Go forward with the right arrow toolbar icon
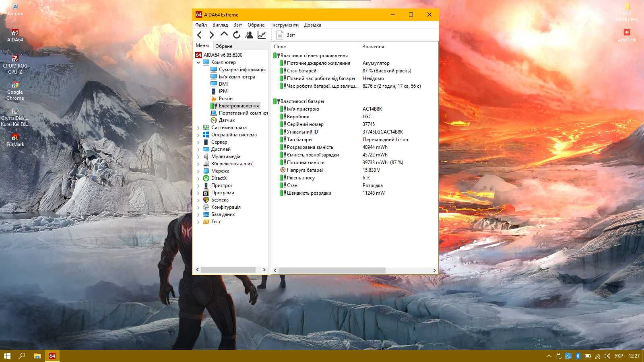644x362 pixels. [x=212, y=35]
